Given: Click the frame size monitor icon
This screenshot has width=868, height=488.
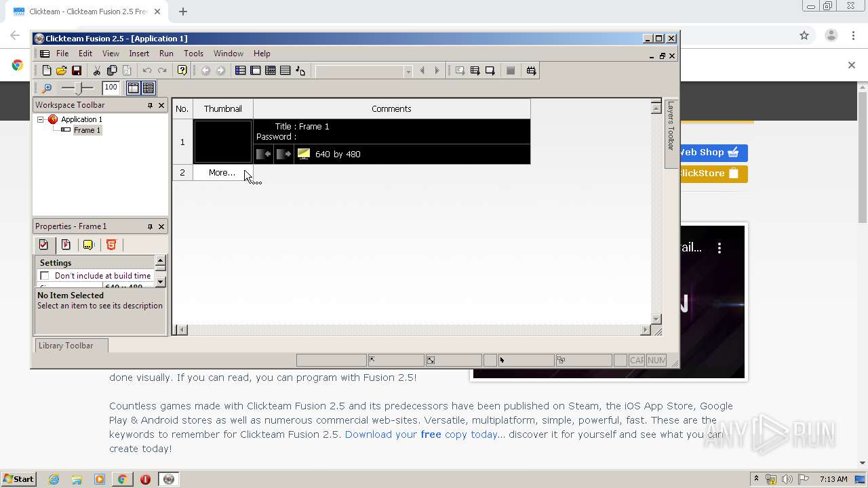Looking at the screenshot, I should [x=303, y=154].
